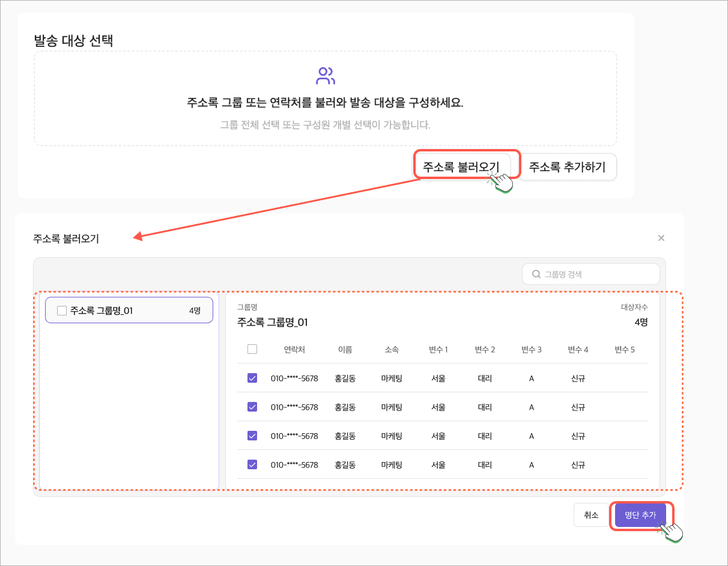728x566 pixels.
Task: Close the 주소록 불러오기 dialog
Action: [661, 238]
